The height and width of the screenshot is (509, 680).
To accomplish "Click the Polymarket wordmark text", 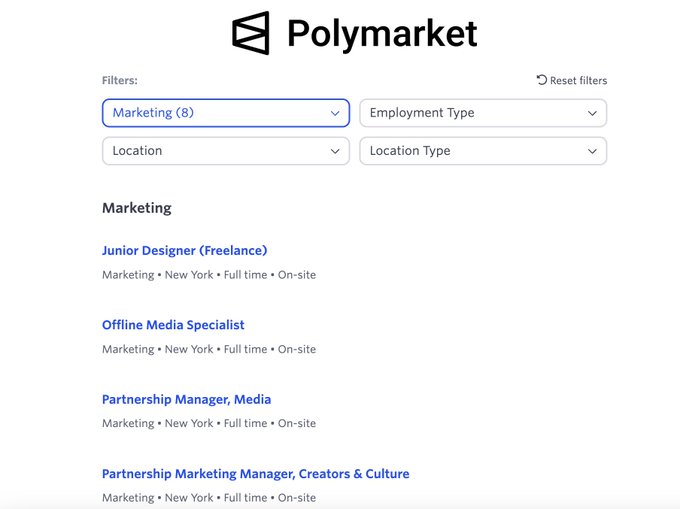I will tap(382, 34).
